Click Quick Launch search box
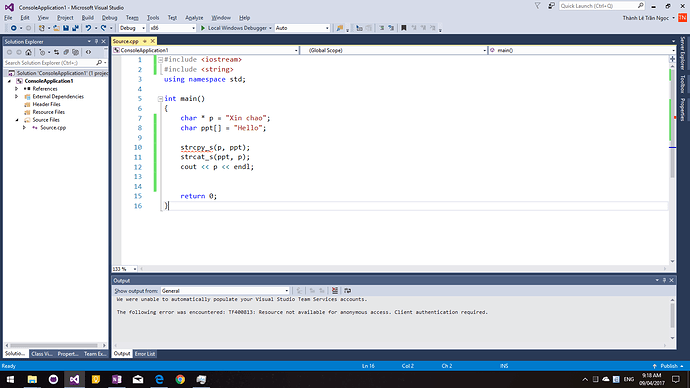690x388 pixels. tap(602, 6)
